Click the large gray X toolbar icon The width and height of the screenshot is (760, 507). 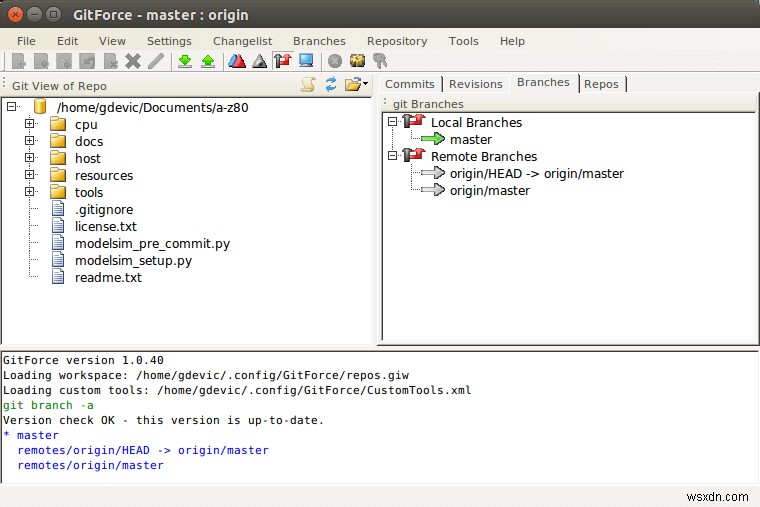click(133, 61)
